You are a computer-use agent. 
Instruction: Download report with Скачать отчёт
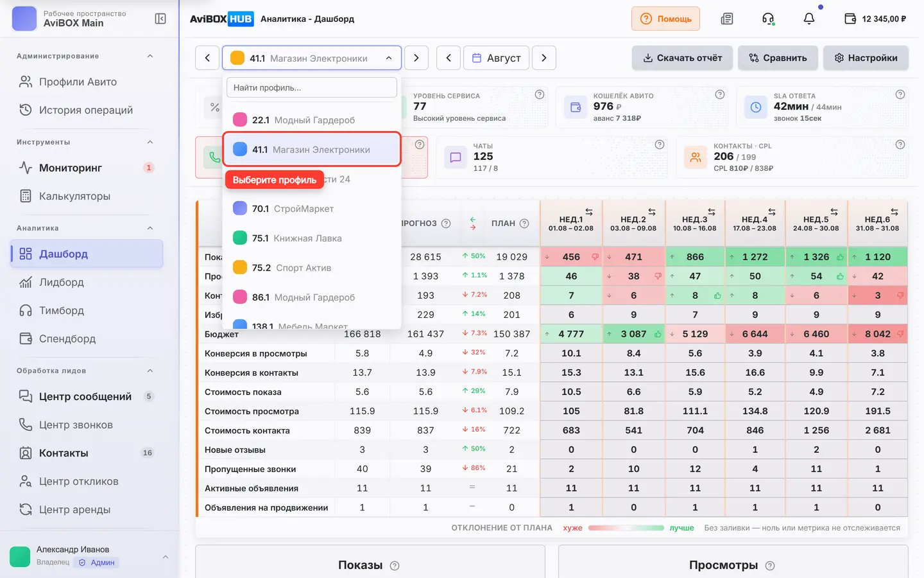(683, 58)
